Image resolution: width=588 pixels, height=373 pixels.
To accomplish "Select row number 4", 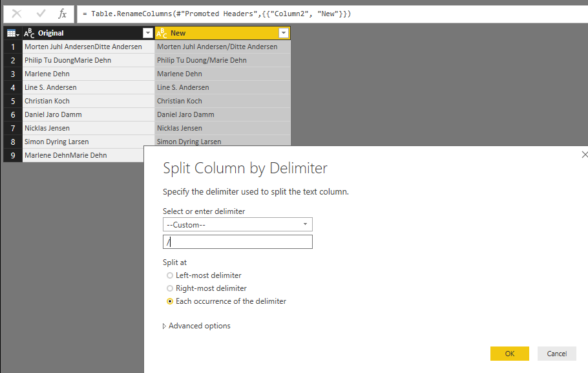I will pyautogui.click(x=13, y=87).
